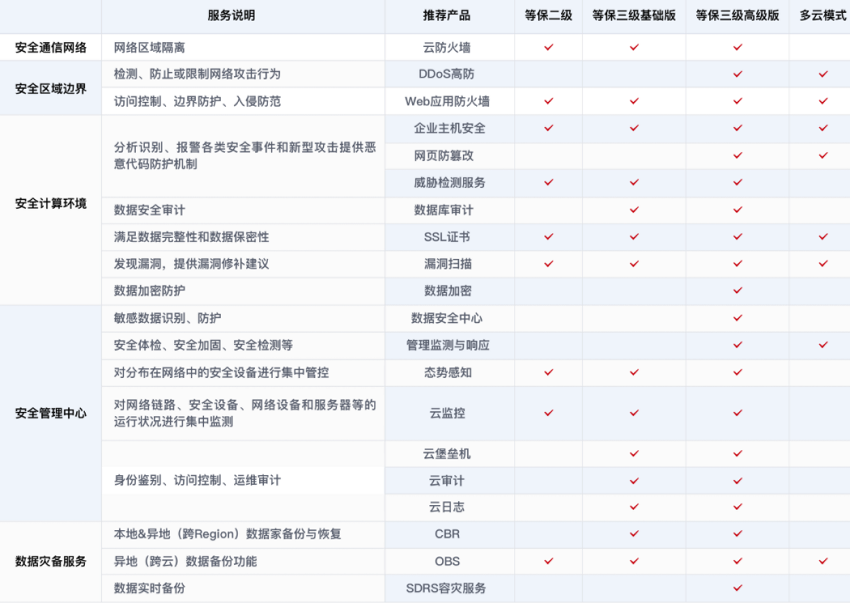Click the 恶意代码防护机制 description cell
The image size is (850, 603).
click(x=244, y=156)
